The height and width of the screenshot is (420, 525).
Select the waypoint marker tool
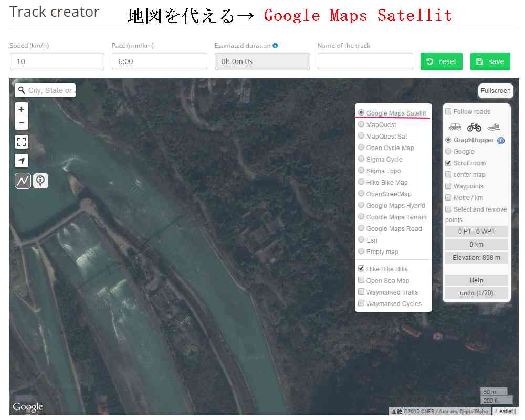40,181
